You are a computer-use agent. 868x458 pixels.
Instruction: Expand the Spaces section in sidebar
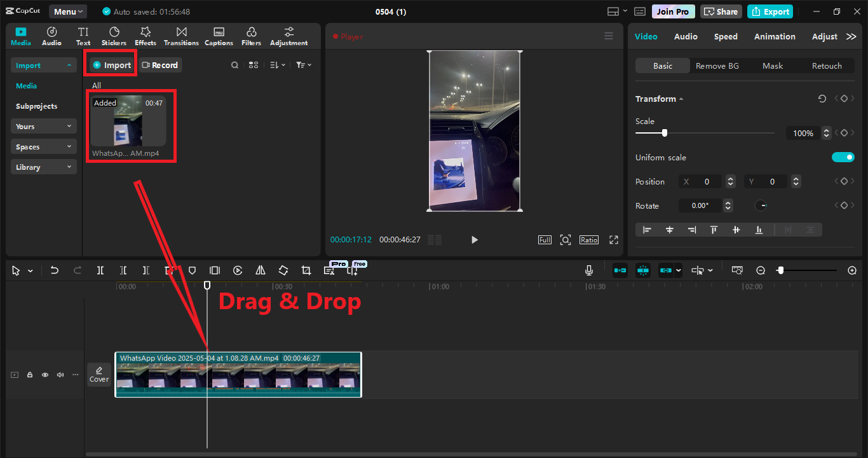coord(43,147)
